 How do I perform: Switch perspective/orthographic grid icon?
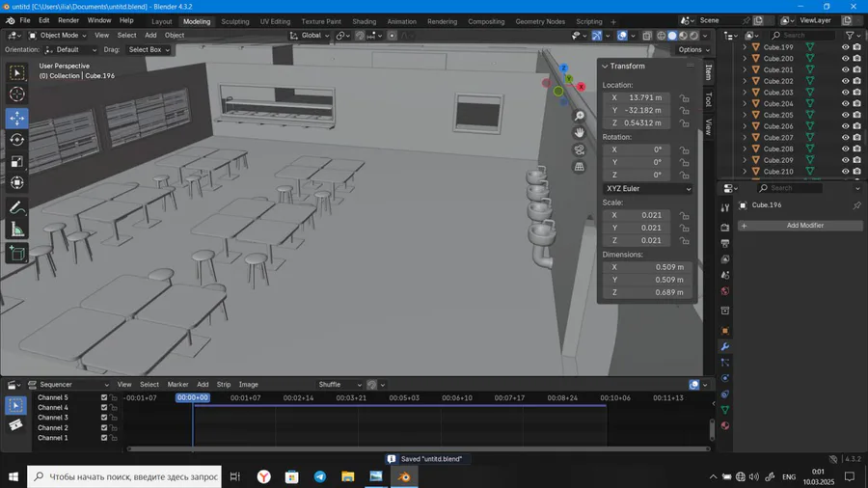[x=579, y=167]
